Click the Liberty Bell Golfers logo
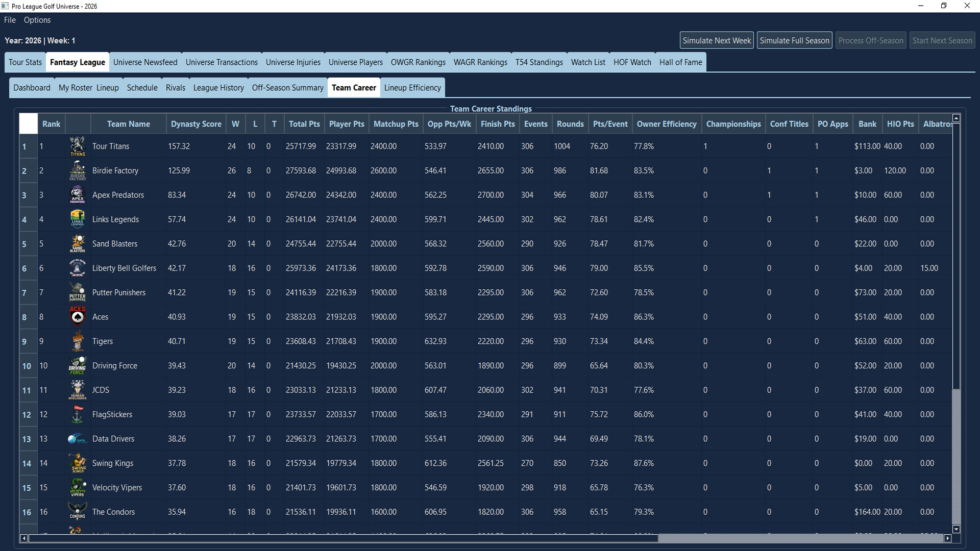Viewport: 980px width, 551px height. point(77,268)
